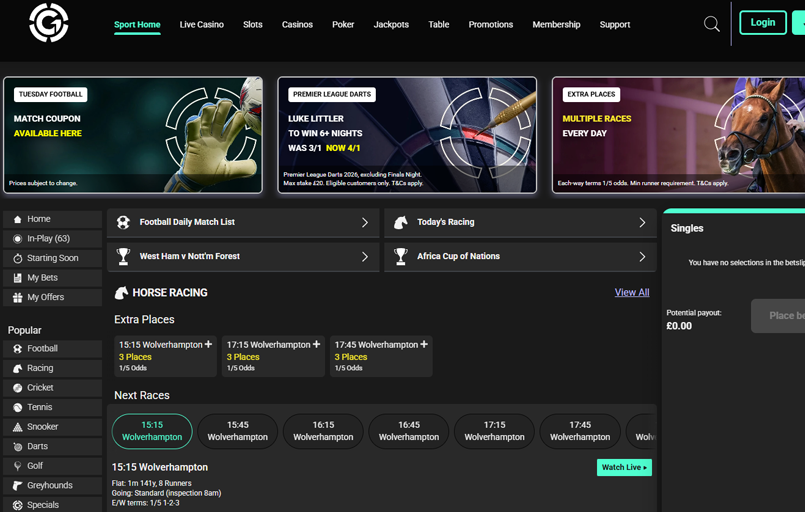Click football icon beside Football Daily Match List
805x512 pixels.
[x=123, y=222]
